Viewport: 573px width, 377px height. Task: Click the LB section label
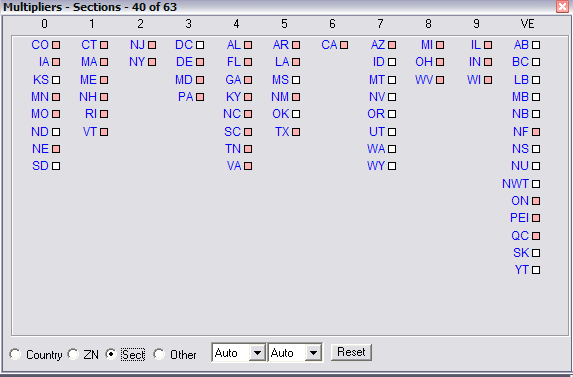[521, 80]
